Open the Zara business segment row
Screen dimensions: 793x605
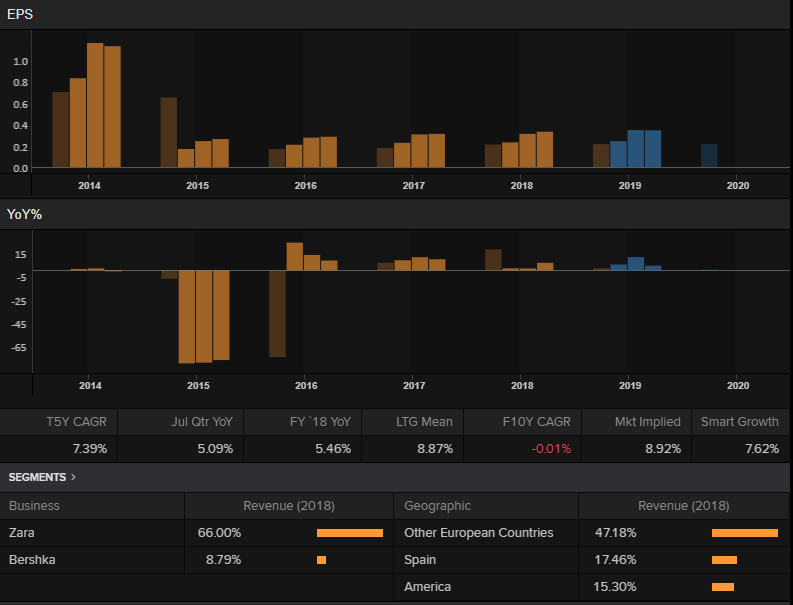click(x=21, y=533)
